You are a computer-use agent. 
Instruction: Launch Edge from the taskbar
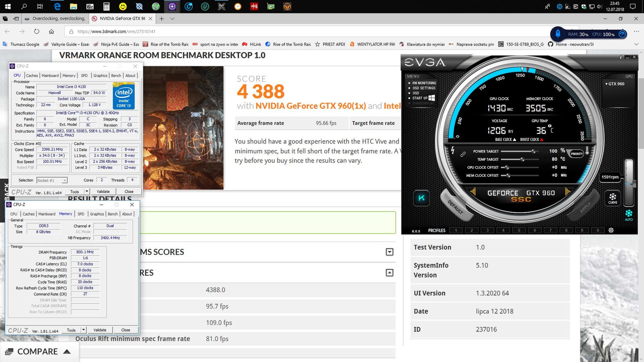pos(57,6)
